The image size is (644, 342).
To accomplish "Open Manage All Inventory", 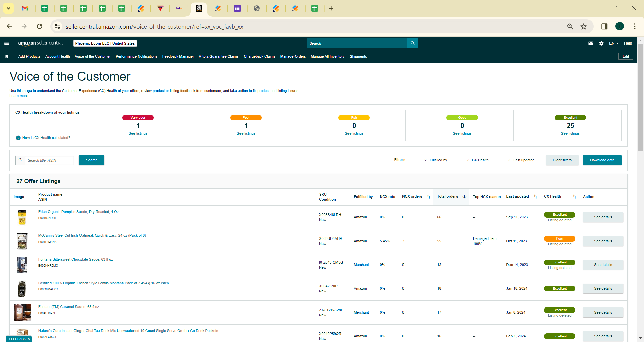I will point(328,57).
